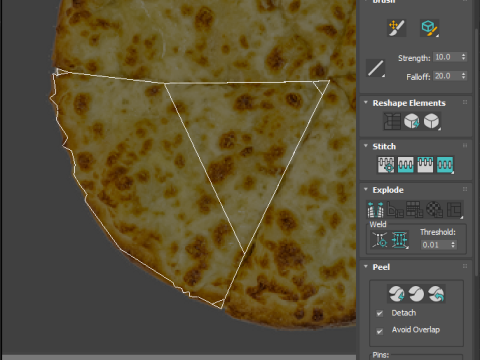This screenshot has height=360, width=480.
Task: Click the Explode rollout title
Action: point(388,190)
